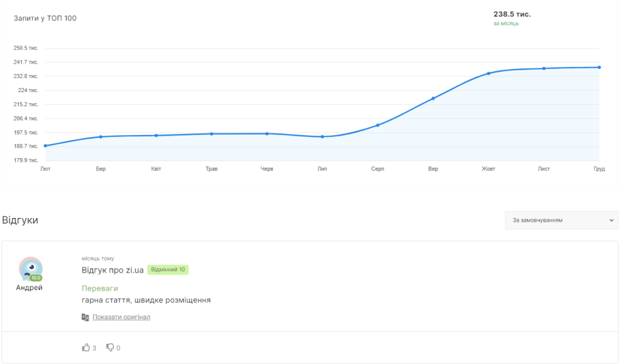Click the Лип data point on the line
The image size is (621, 364).
tap(322, 137)
